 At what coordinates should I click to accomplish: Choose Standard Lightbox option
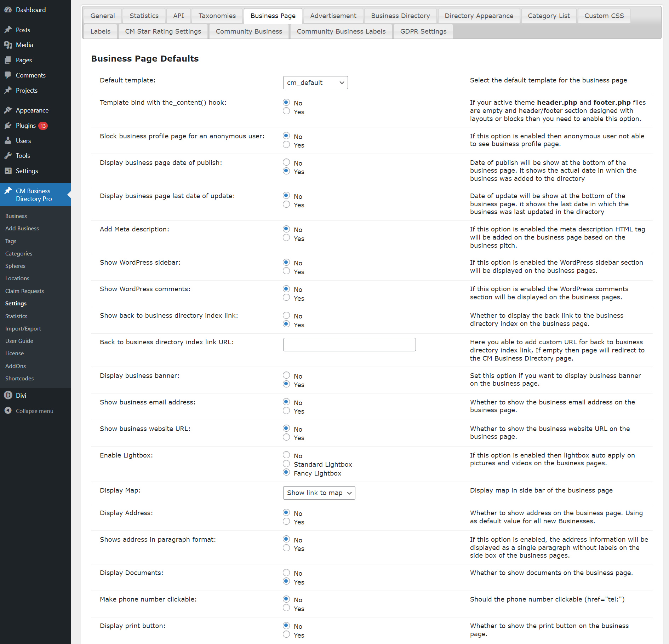[x=286, y=464]
